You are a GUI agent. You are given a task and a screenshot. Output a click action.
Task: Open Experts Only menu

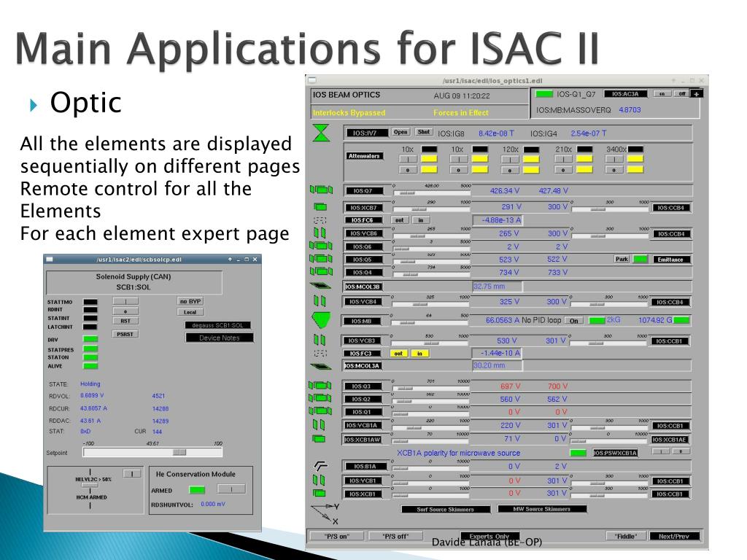(x=489, y=536)
